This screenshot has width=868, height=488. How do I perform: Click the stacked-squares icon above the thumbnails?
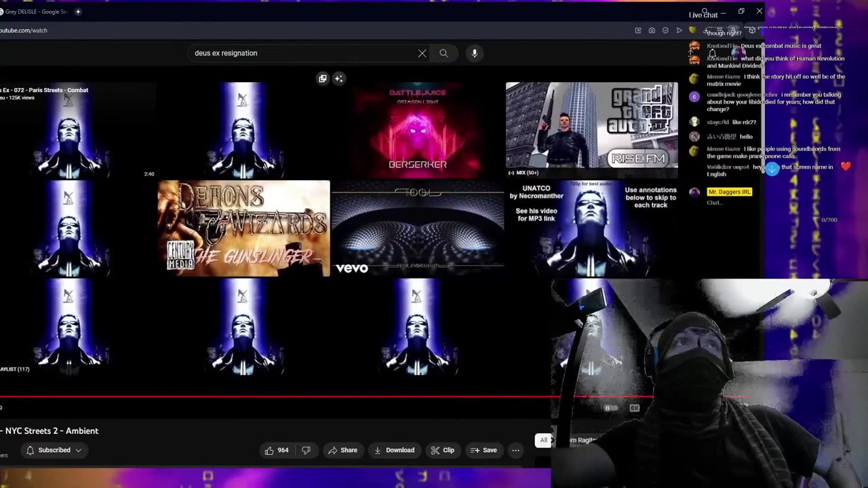coord(323,79)
